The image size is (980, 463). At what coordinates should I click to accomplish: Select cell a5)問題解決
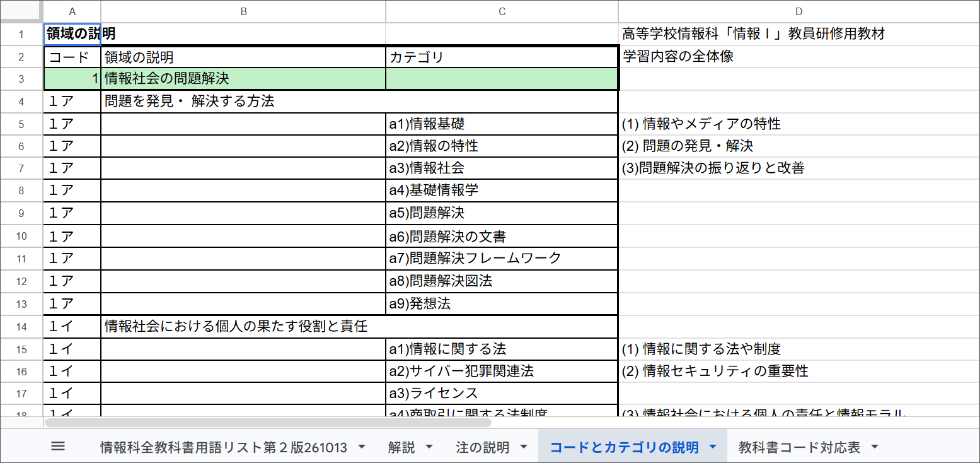502,213
